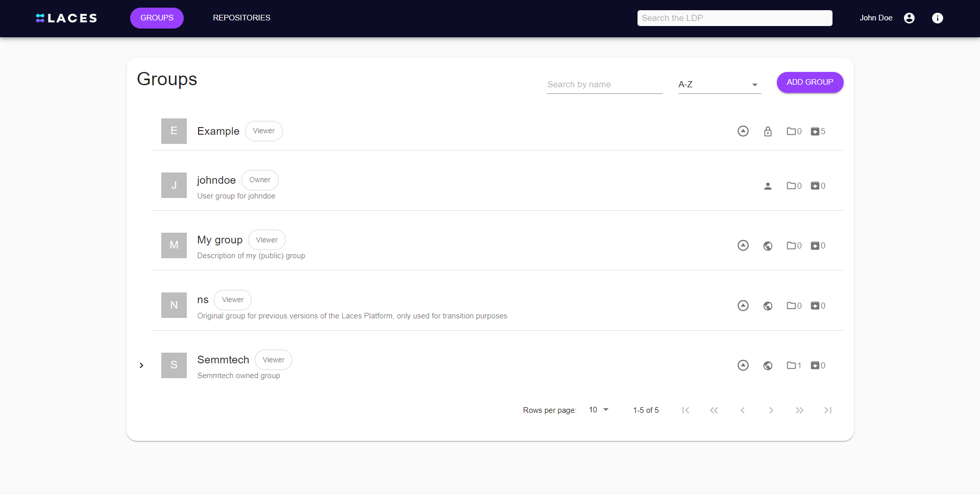Open the user profile icon in the top bar

909,18
